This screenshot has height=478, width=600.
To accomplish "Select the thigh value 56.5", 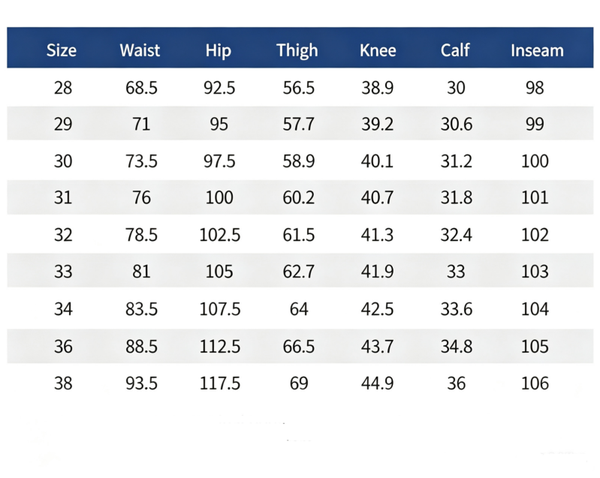I will pyautogui.click(x=298, y=88).
